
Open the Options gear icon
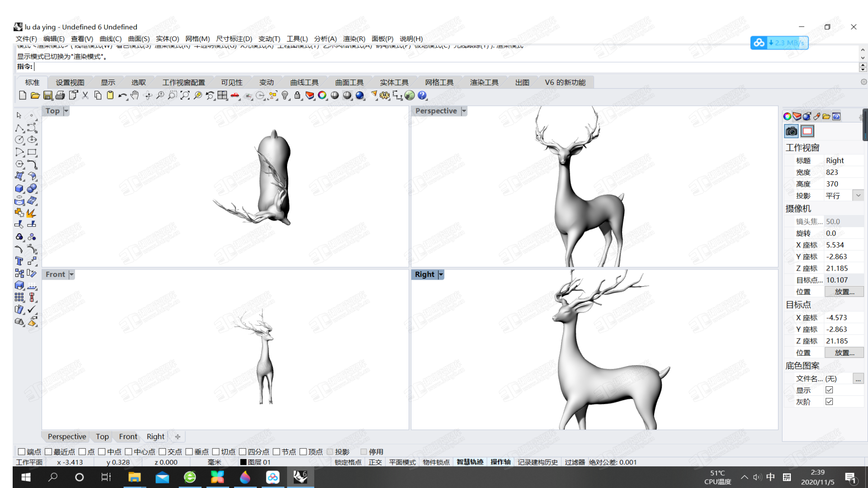tap(384, 95)
